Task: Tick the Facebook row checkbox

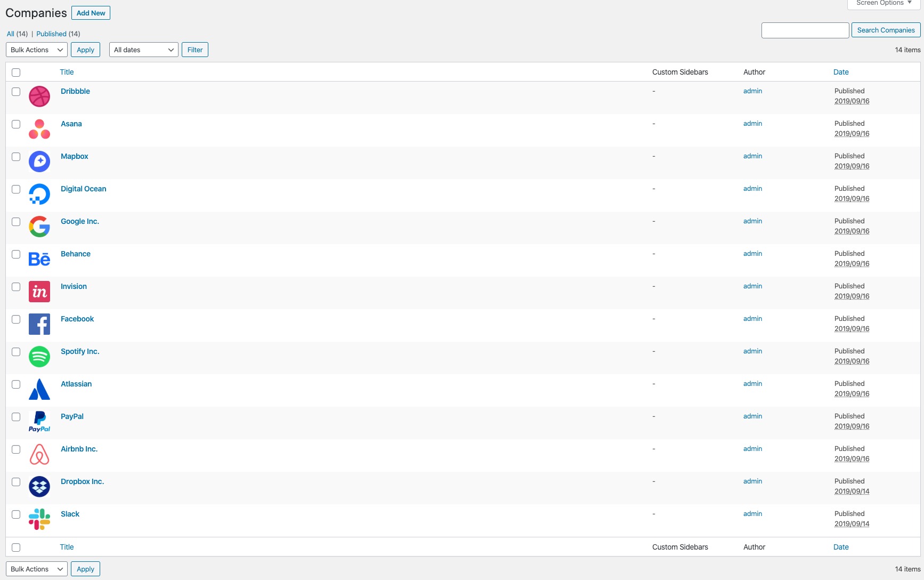Action: click(x=16, y=319)
